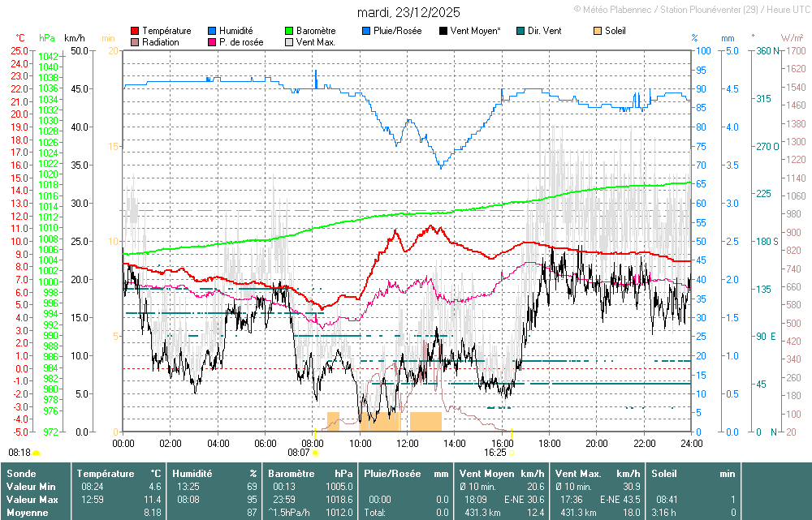The image size is (812, 520).
Task: Click the 12:00 mark on time axis
Action: pos(408,444)
